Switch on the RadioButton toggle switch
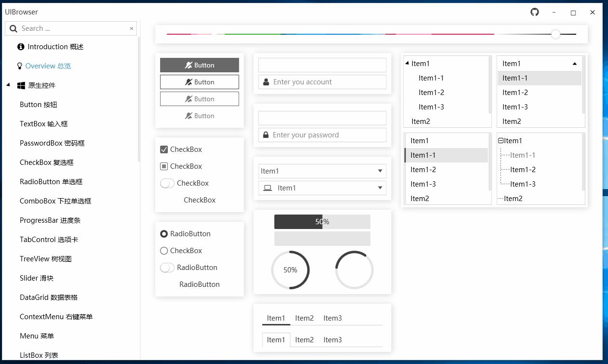 pos(167,268)
